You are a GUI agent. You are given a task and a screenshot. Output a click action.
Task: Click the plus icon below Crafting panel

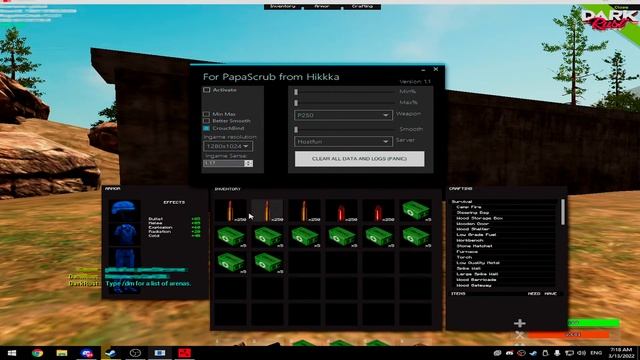520,323
